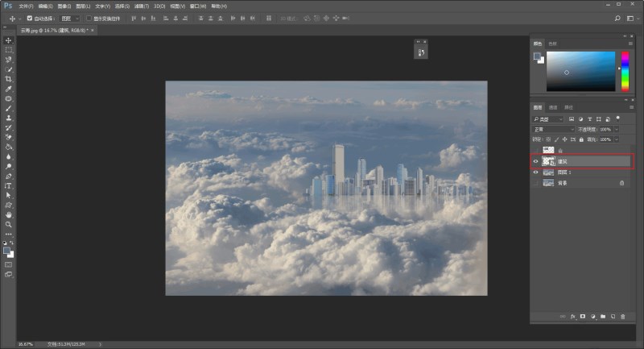Toggle the 自动选择 checkbox
The width and height of the screenshot is (644, 349).
(x=30, y=18)
